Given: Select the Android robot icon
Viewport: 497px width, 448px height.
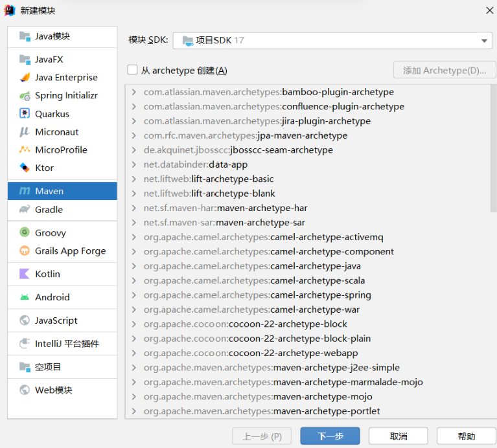Looking at the screenshot, I should (x=25, y=298).
